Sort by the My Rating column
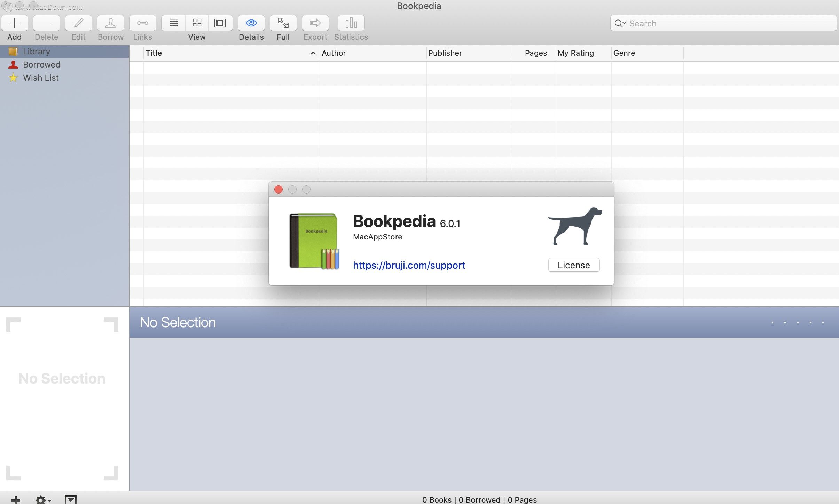The height and width of the screenshot is (504, 839). pyautogui.click(x=583, y=53)
